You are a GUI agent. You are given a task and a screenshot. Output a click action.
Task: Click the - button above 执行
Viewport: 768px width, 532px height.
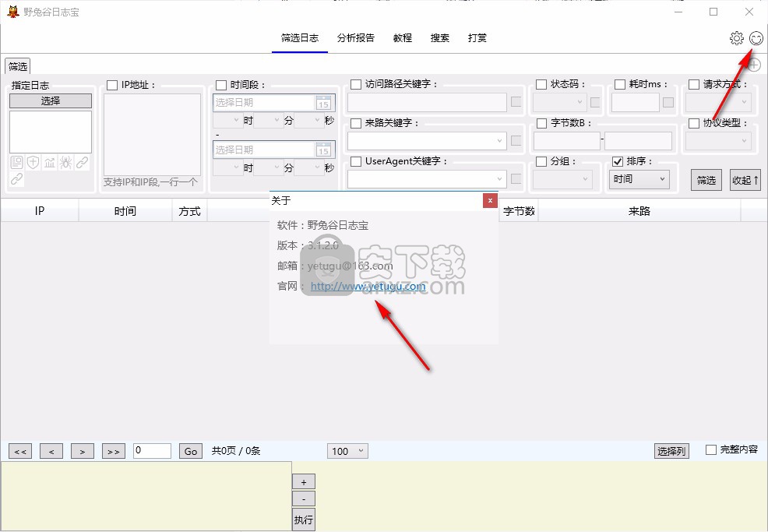tap(304, 499)
